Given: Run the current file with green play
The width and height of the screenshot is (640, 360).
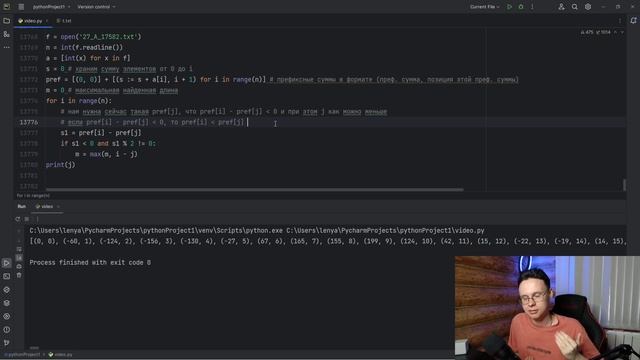Looking at the screenshot, I should 509,7.
